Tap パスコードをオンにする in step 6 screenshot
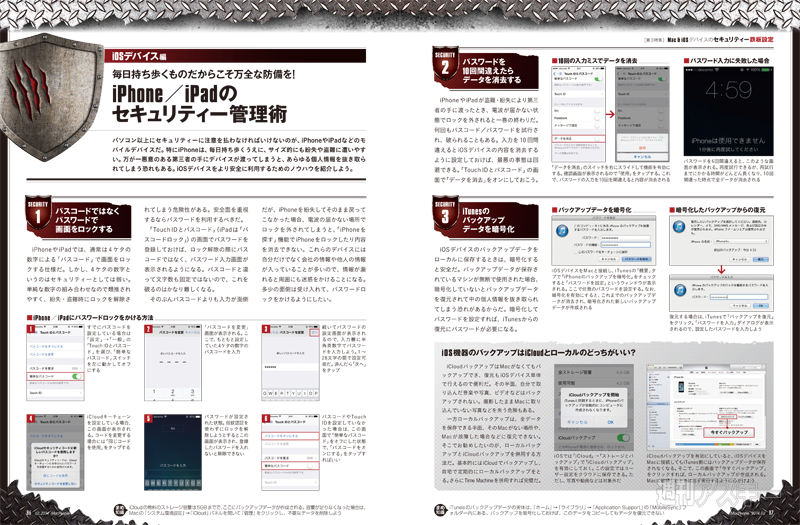 click(291, 436)
